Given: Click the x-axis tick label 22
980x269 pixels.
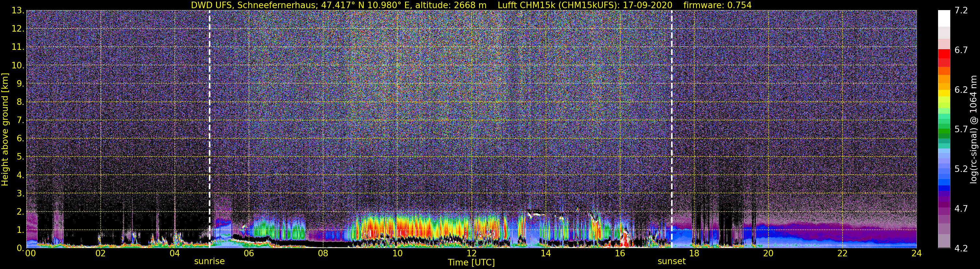Looking at the screenshot, I should 842,253.
